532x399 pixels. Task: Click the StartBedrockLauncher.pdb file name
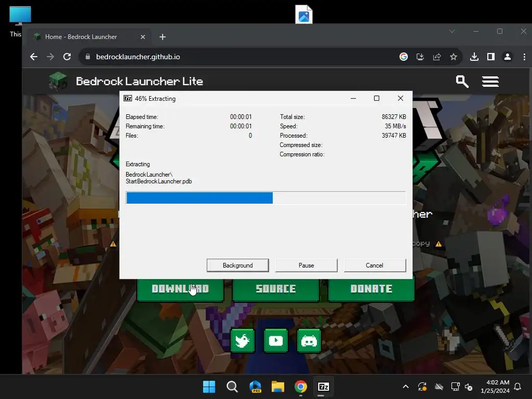point(159,181)
